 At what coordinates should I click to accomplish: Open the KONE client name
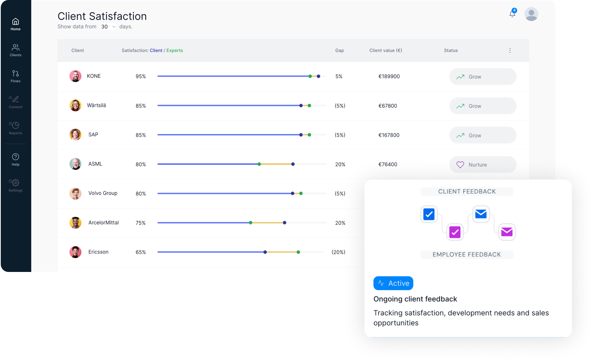click(x=94, y=76)
